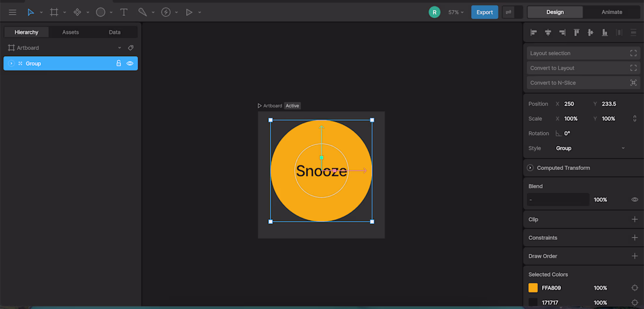Align selection to right edge

click(562, 32)
